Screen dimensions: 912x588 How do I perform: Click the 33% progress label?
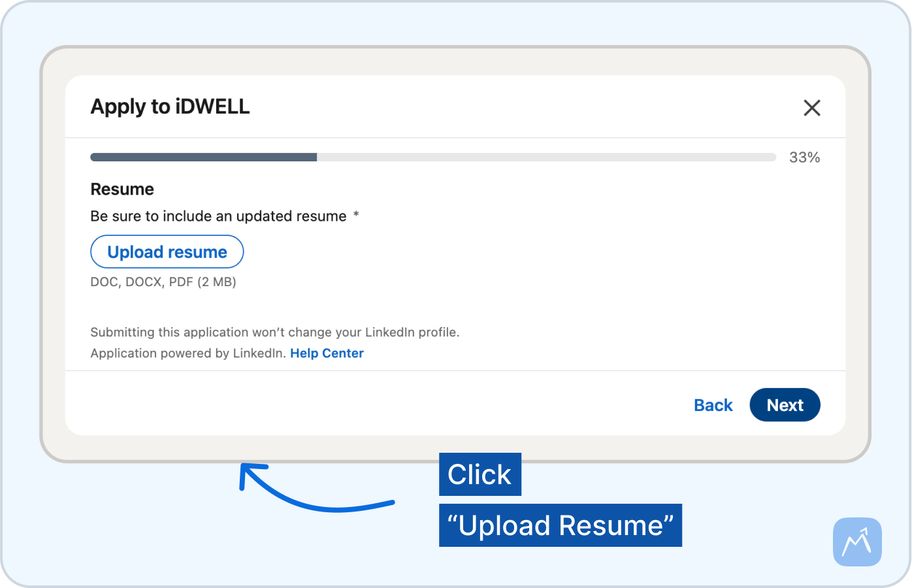click(804, 157)
